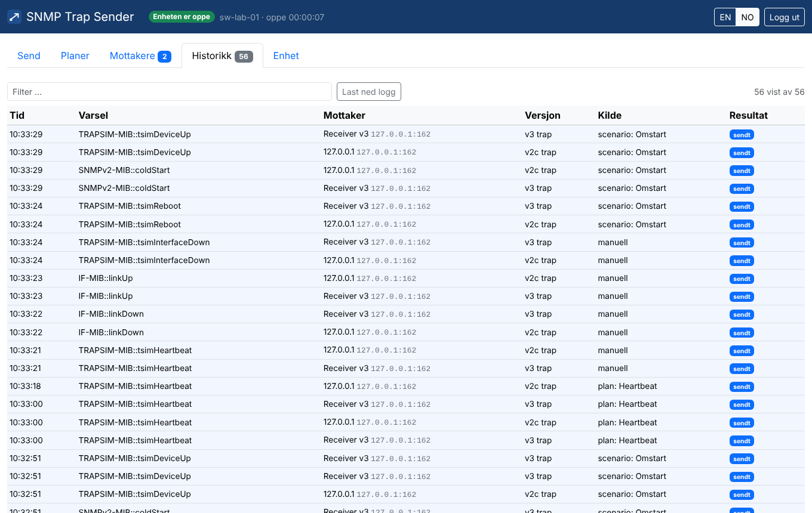Click the Varsel column header

pyautogui.click(x=93, y=115)
